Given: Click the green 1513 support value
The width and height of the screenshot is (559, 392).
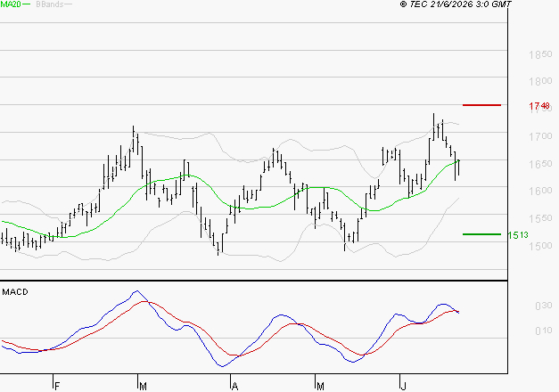Looking at the screenshot, I should (x=518, y=235).
